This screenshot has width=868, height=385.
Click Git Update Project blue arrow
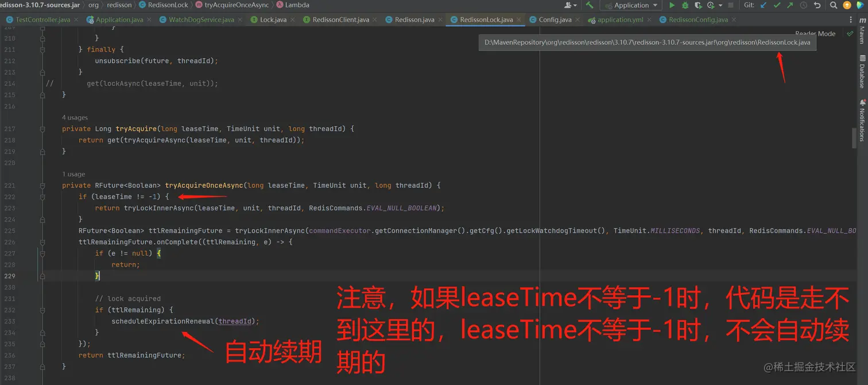[764, 5]
